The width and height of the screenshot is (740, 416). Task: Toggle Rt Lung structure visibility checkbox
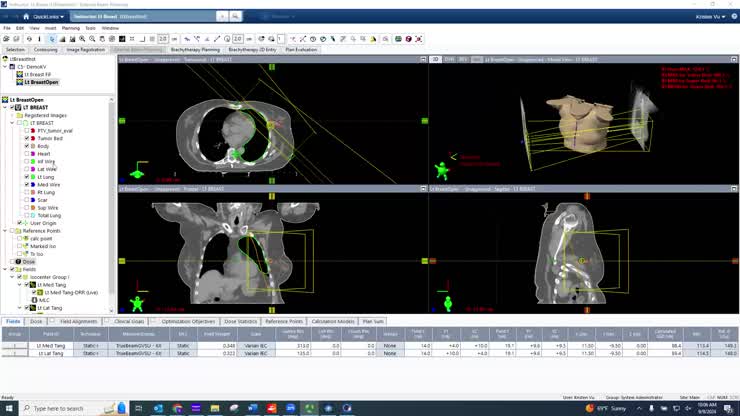click(x=27, y=192)
